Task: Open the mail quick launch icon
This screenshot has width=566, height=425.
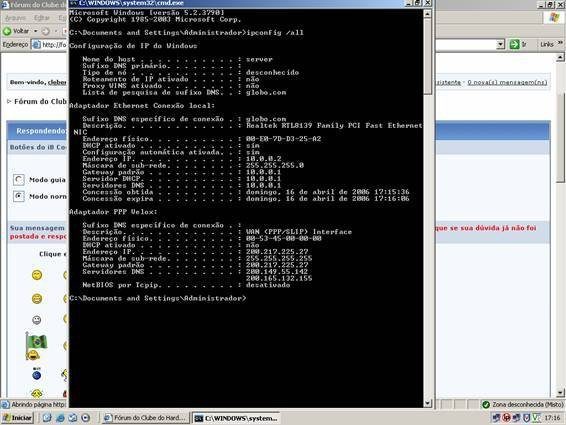Action: click(x=73, y=418)
